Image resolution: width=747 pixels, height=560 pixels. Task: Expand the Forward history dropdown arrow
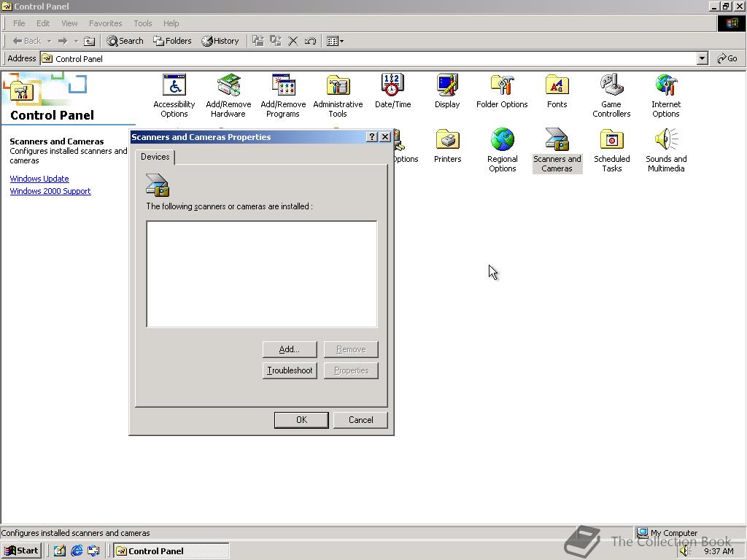point(76,42)
